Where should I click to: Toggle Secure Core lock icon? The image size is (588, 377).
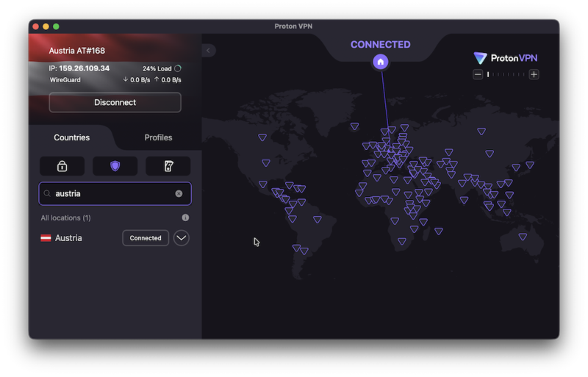[x=62, y=166]
